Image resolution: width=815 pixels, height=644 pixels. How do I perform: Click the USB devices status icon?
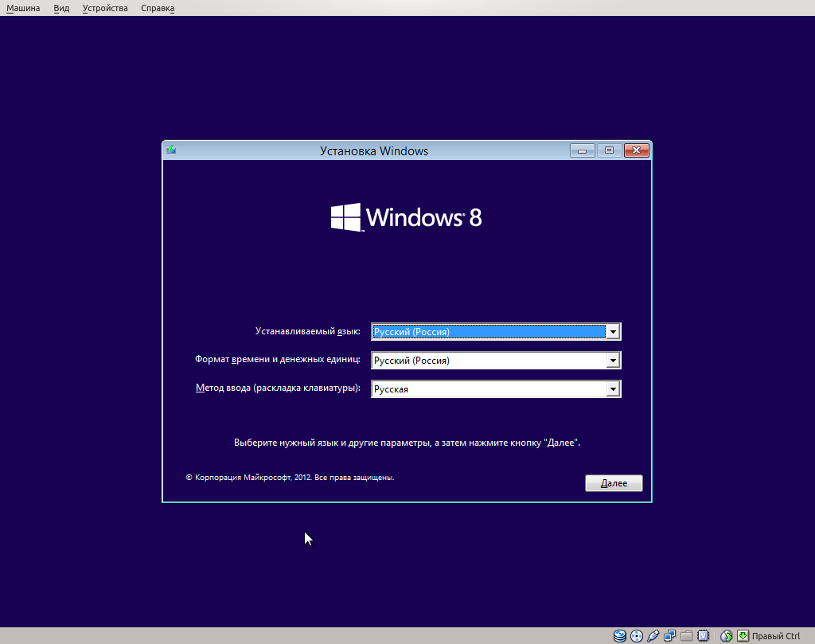click(x=653, y=635)
